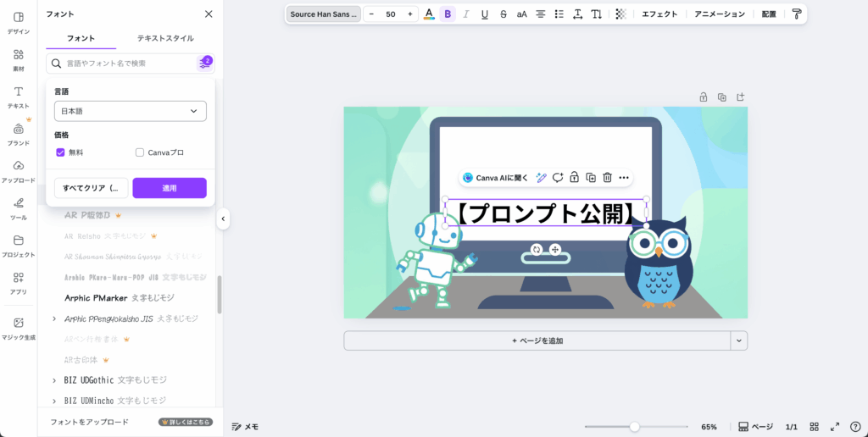Open マジック生成 in sidebar
This screenshot has height=437, width=868.
[x=19, y=328]
